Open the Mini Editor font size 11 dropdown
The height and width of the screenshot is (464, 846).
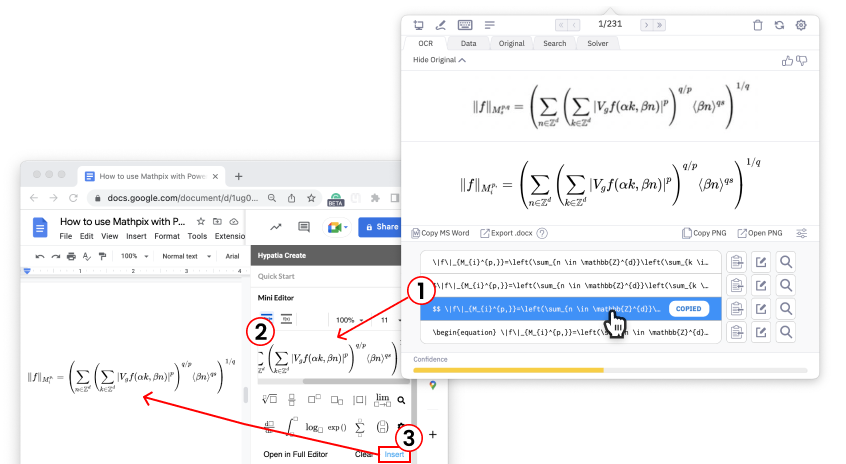390,320
